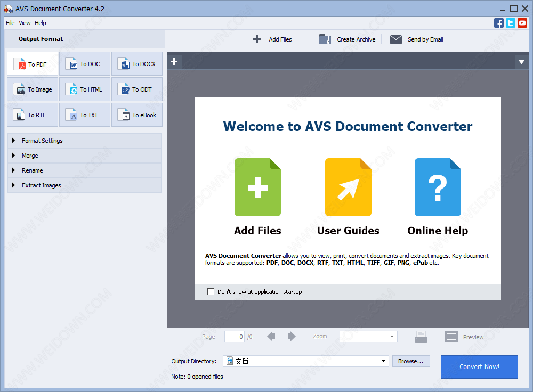Pick the To eBook output format
Screen dimensions: 533x392
coord(137,115)
